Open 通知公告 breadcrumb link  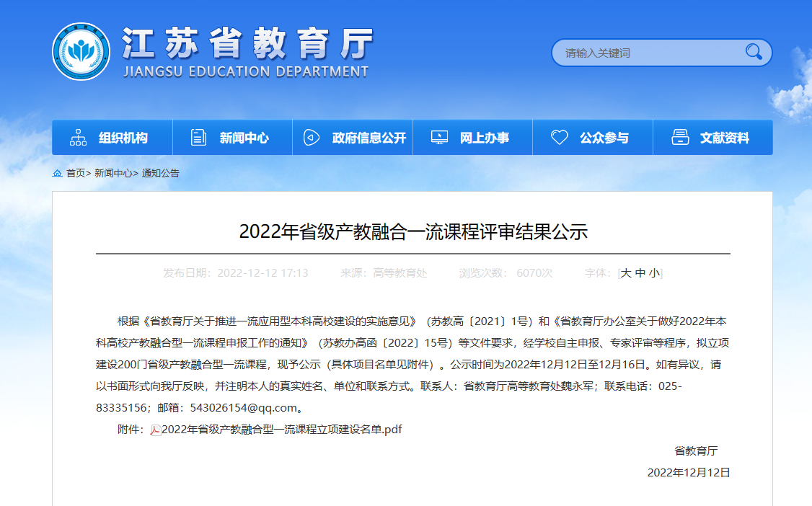coord(160,173)
